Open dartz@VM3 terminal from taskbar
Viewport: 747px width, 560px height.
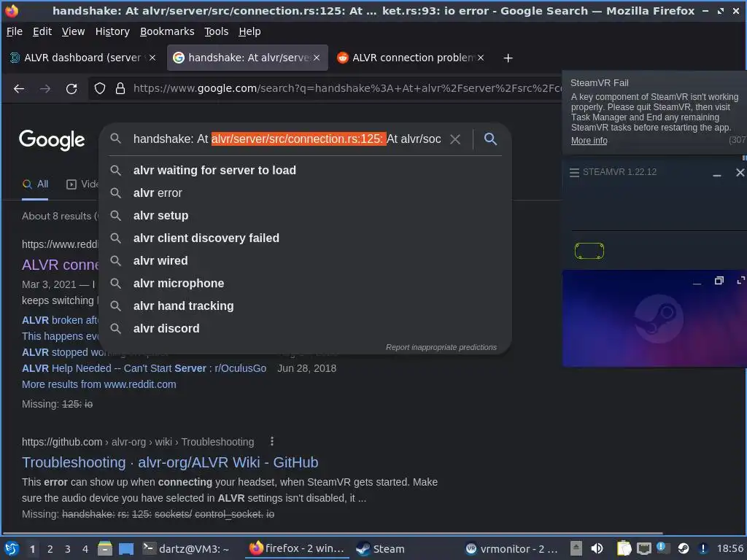186,549
